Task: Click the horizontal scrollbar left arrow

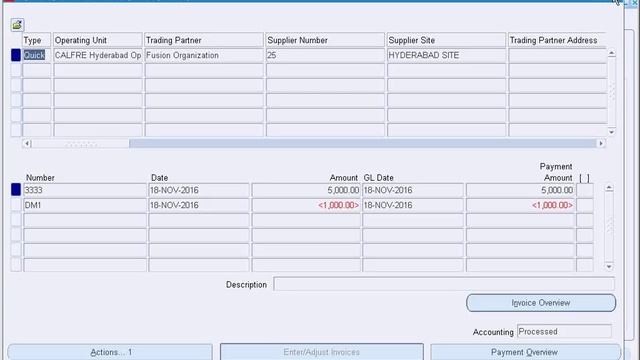Action: pyautogui.click(x=27, y=143)
